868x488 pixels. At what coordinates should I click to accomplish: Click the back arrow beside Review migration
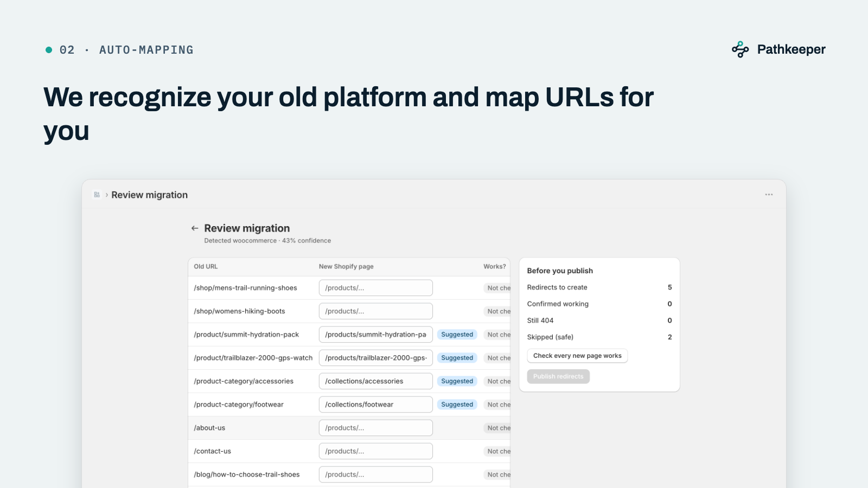(x=195, y=228)
